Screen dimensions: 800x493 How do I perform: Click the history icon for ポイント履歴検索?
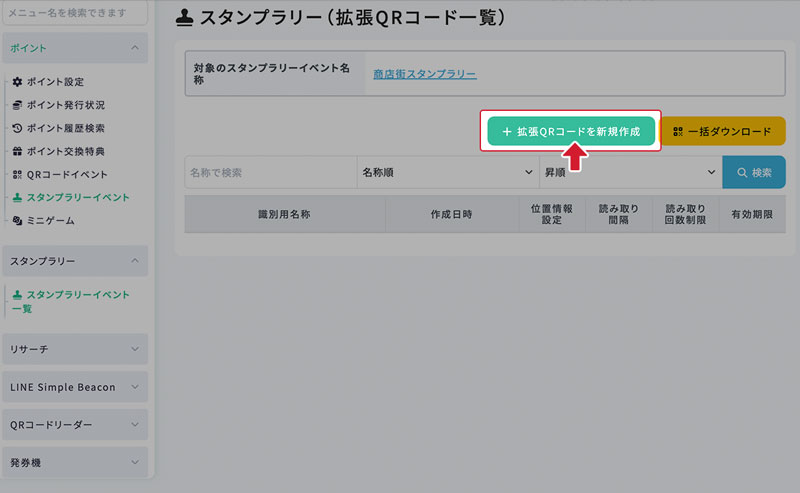[x=17, y=128]
